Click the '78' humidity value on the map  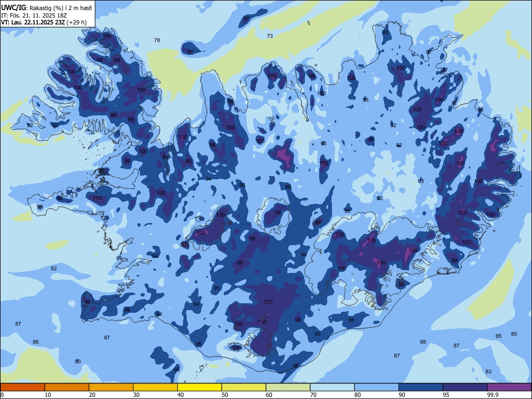(x=157, y=40)
